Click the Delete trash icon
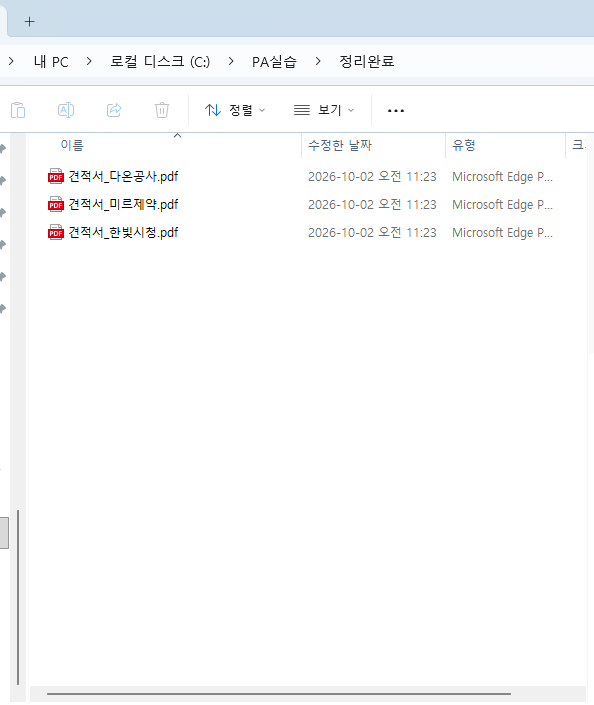Screen dimensions: 594x705 click(162, 110)
